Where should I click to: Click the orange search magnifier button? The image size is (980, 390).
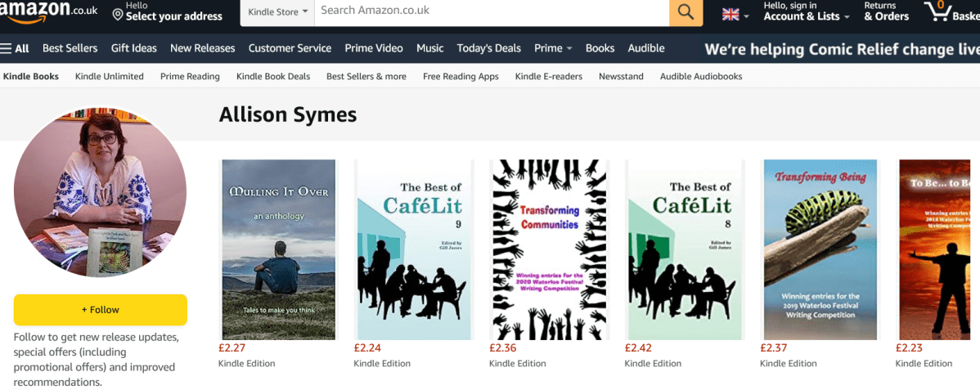(686, 12)
